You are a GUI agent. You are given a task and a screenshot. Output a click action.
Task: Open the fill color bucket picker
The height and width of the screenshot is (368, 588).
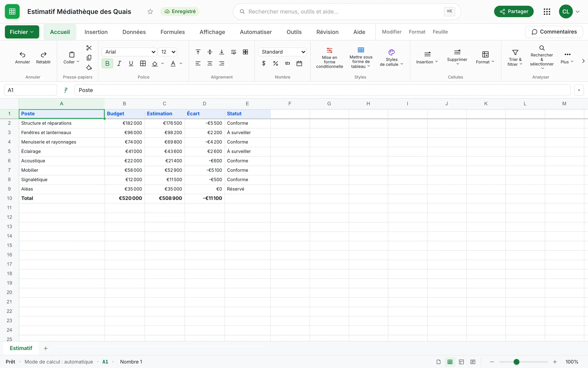[x=155, y=63]
